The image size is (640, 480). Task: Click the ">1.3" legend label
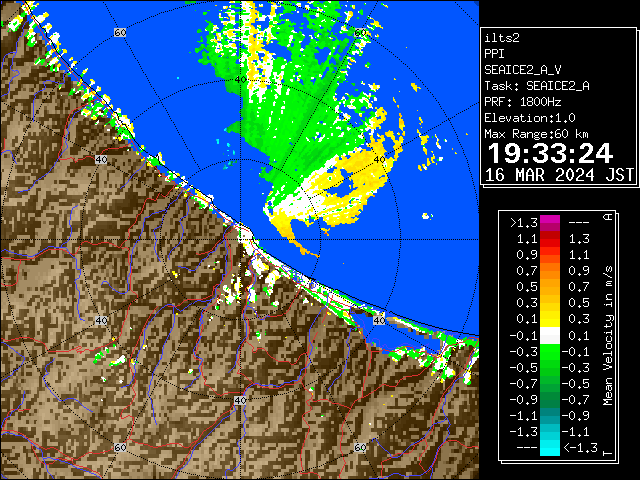(x=524, y=223)
